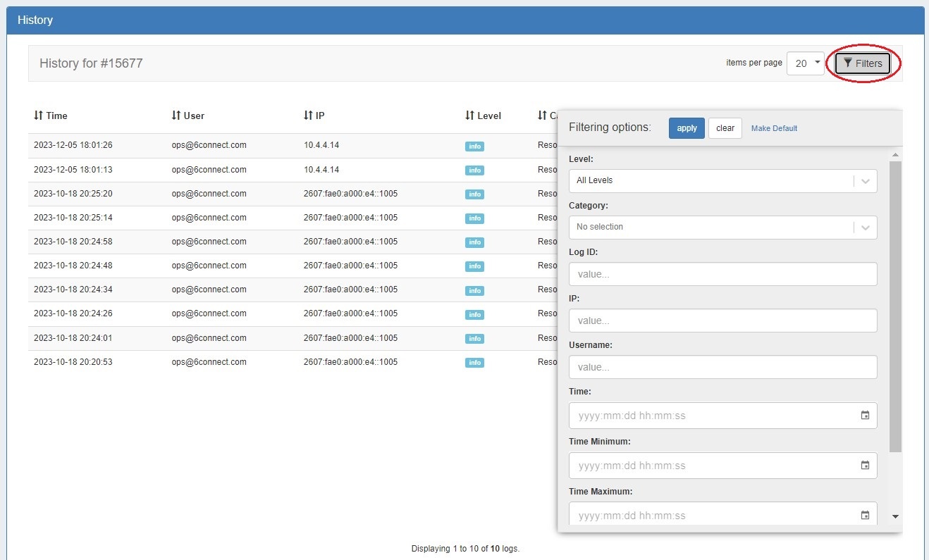This screenshot has height=560, width=929.
Task: Click the Make Default link
Action: [774, 128]
